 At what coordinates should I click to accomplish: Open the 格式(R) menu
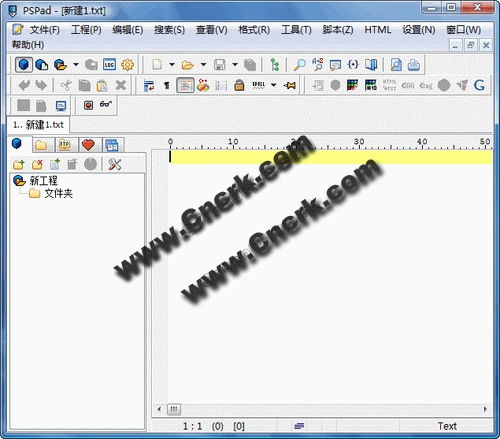pos(254,30)
